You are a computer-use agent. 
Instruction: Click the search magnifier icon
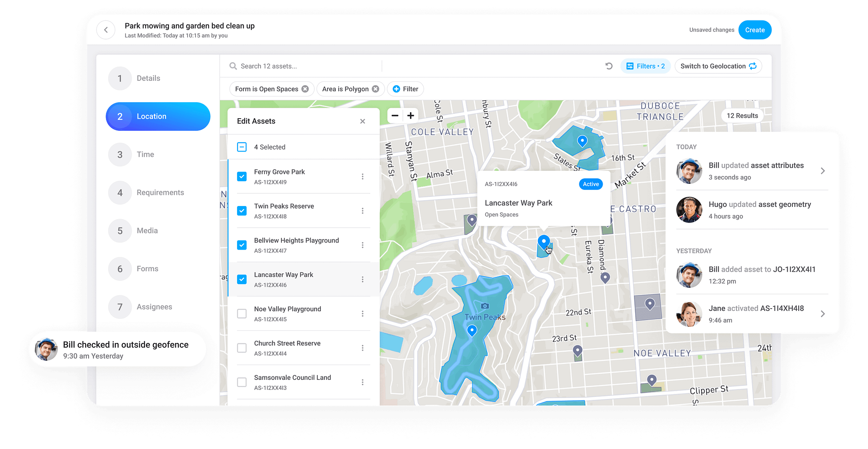click(x=233, y=66)
